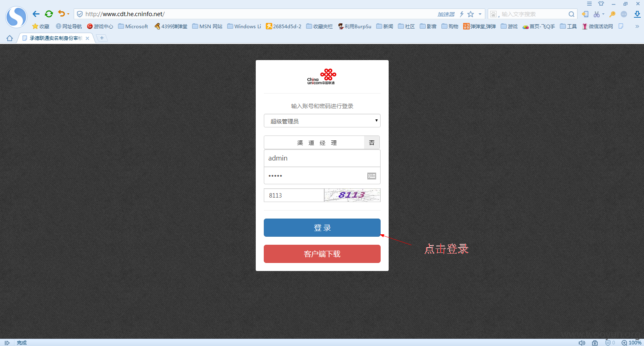Open the search engine paw icon selector
The width and height of the screenshot is (644, 346).
click(494, 14)
